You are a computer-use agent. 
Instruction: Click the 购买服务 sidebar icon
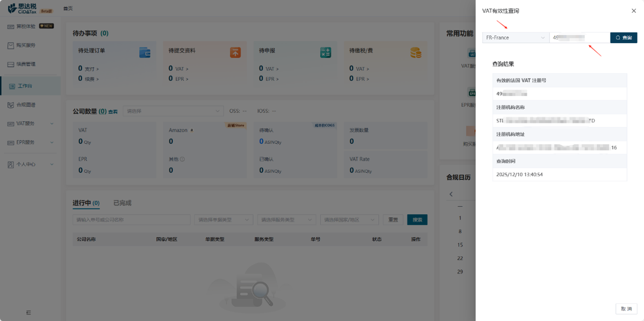click(x=11, y=45)
